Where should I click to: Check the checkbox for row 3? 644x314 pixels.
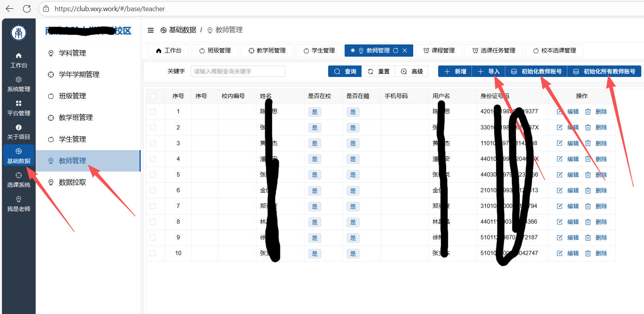coord(153,143)
